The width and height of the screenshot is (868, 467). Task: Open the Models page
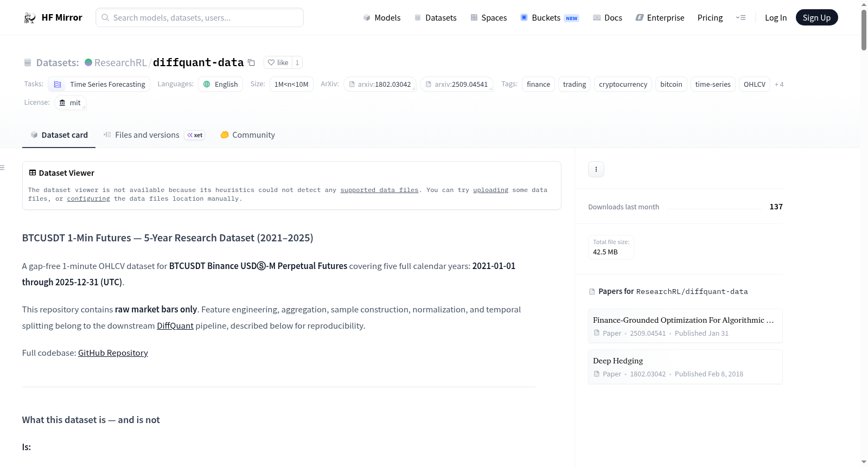coord(382,17)
